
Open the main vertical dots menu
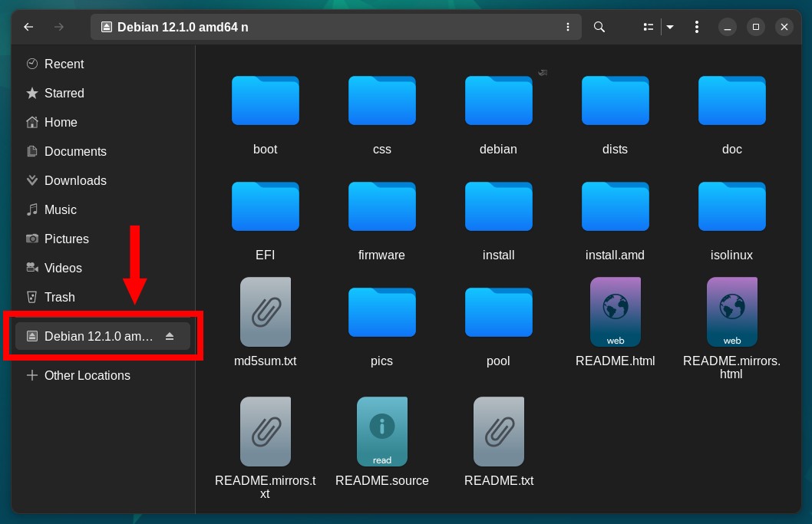697,27
